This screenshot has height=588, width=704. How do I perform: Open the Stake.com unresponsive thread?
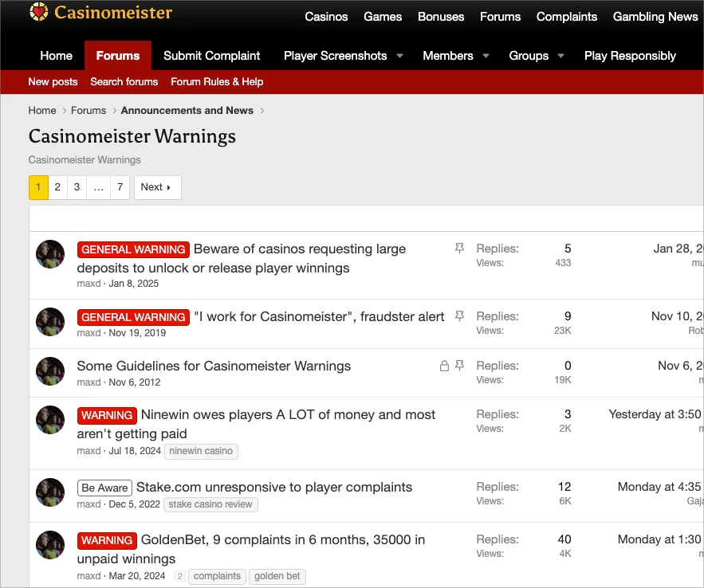pyautogui.click(x=274, y=487)
